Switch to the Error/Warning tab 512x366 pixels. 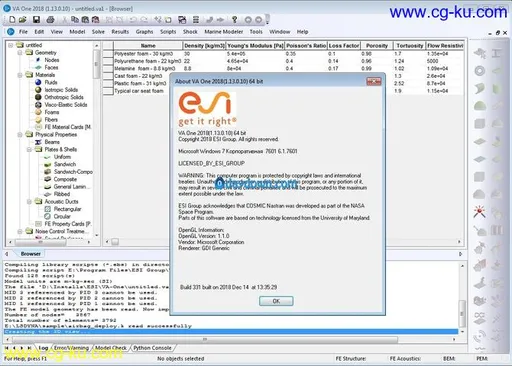(x=71, y=348)
